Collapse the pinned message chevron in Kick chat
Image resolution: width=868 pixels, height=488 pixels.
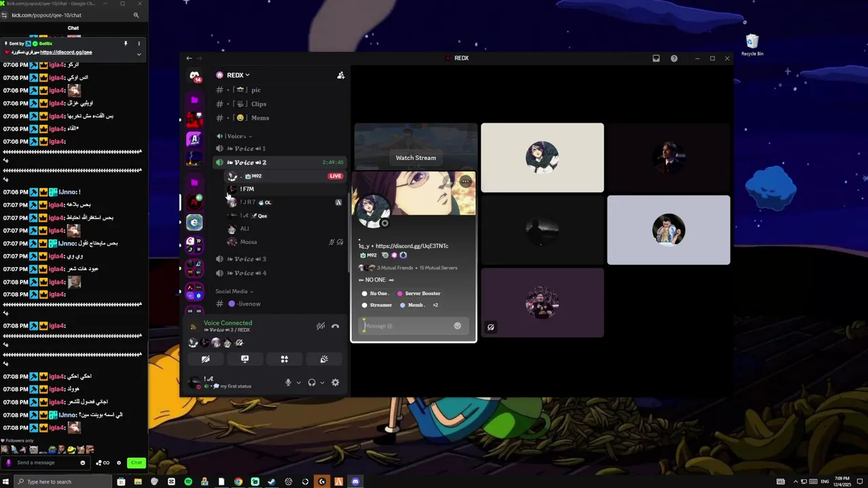tap(139, 54)
